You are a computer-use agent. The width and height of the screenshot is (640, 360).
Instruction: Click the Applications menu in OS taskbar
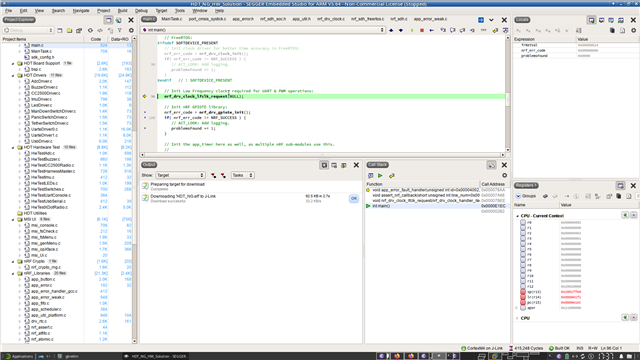point(19,356)
